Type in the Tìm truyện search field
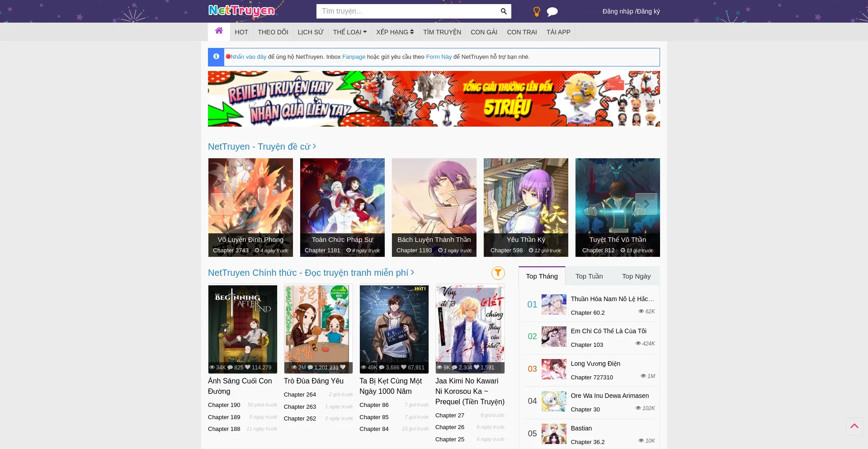The height and width of the screenshot is (449, 868). [x=407, y=11]
